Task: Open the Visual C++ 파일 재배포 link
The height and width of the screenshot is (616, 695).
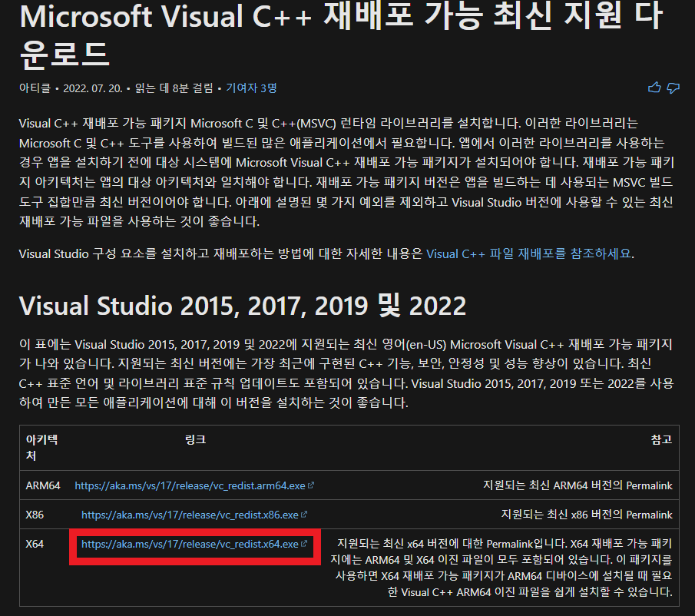Action: [x=528, y=254]
